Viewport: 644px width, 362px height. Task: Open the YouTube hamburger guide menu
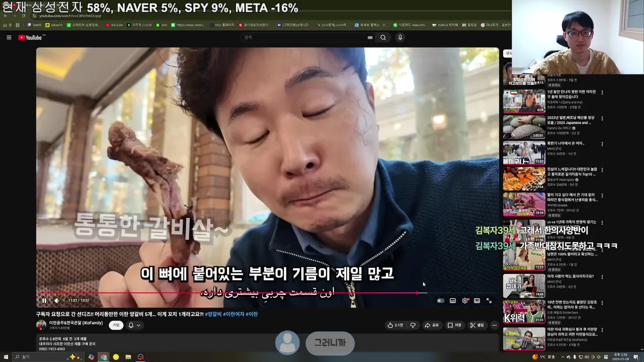point(9,37)
